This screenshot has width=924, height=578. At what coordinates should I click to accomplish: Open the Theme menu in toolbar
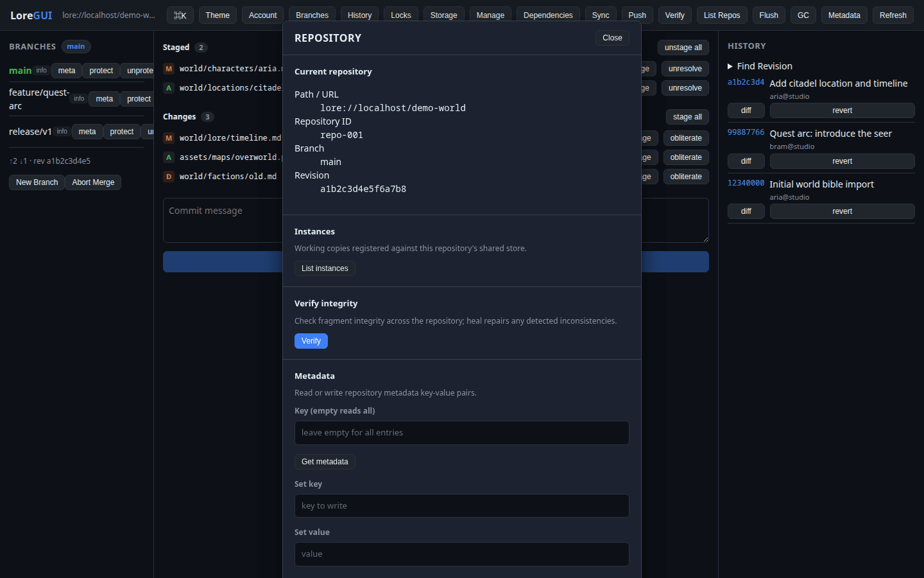(218, 15)
